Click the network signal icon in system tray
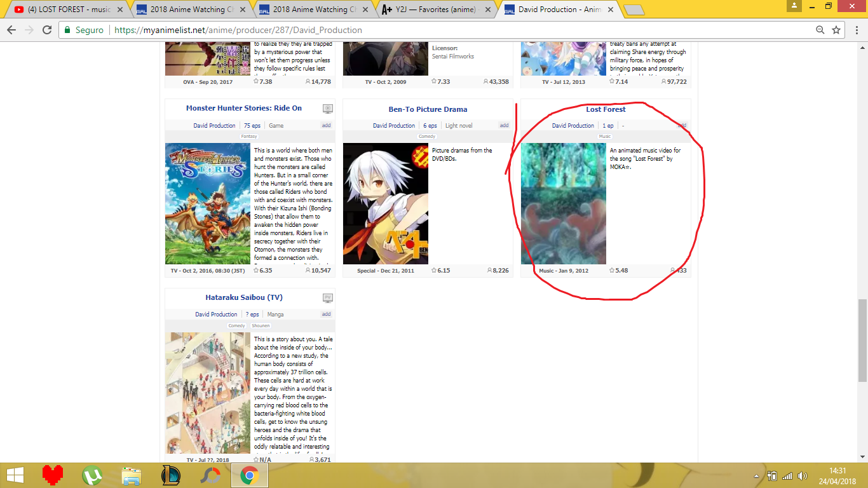This screenshot has height=488, width=868. tap(787, 476)
